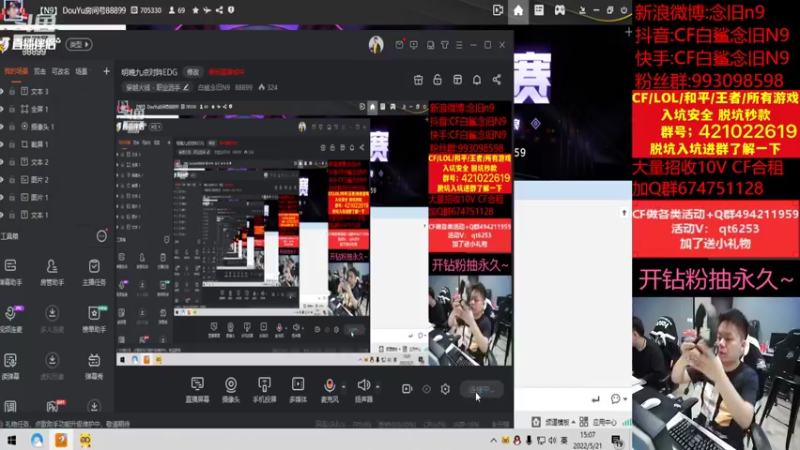Select the 文本 1 source row
The image size is (800, 450).
[56, 215]
